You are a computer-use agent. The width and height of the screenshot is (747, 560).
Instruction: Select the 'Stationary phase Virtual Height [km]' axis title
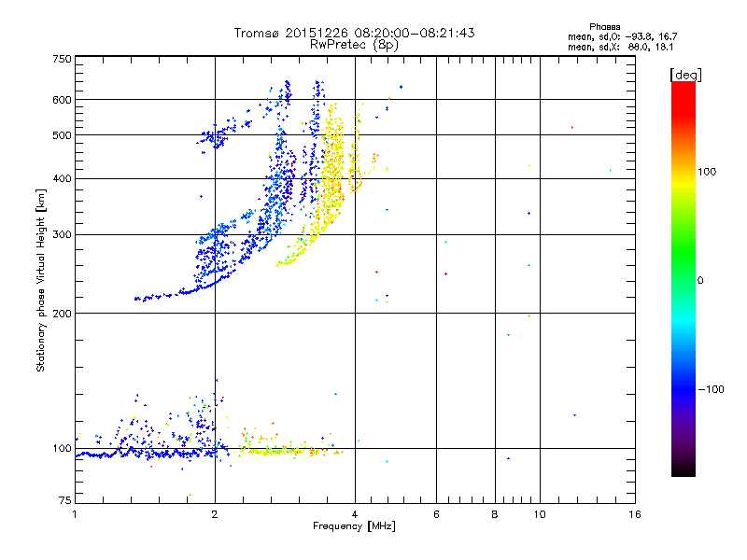[x=41, y=280]
